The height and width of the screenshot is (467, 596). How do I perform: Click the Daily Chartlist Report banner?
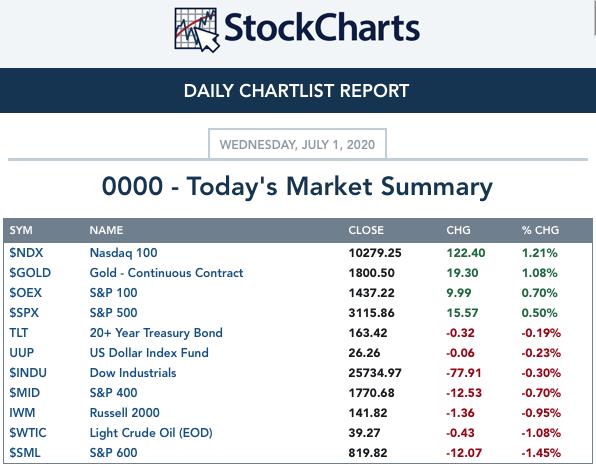coord(298,90)
